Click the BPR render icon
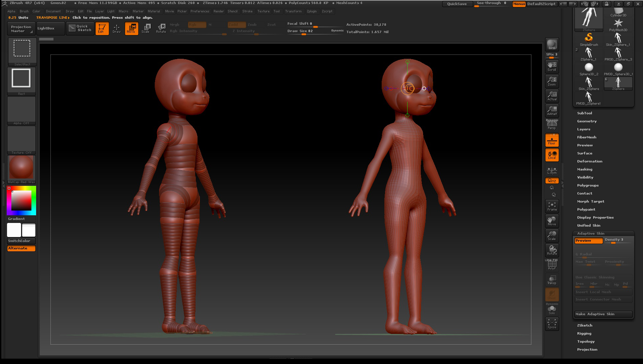Image resolution: width=643 pixels, height=364 pixels. click(x=552, y=44)
